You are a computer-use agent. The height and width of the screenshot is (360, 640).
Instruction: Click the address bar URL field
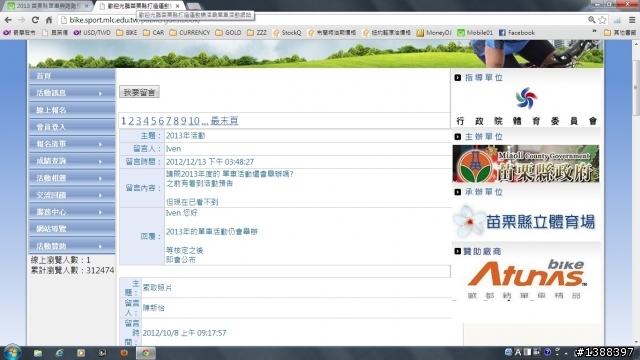tap(322, 20)
